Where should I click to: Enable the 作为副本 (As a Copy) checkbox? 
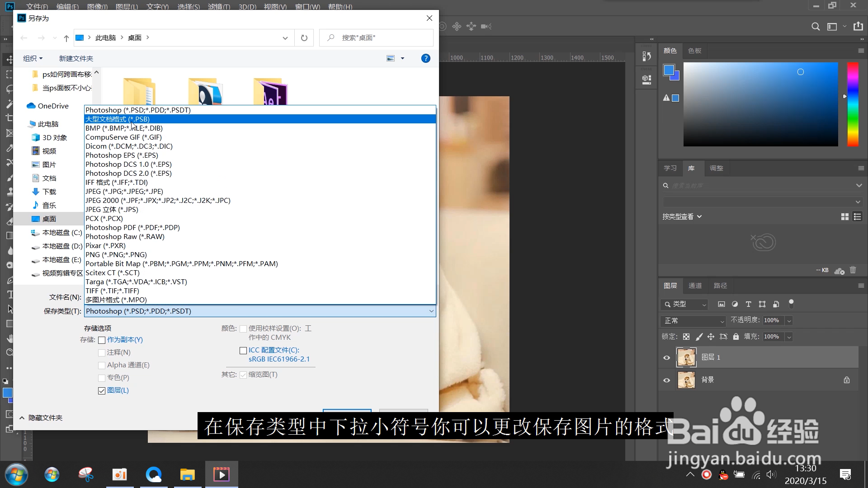[x=102, y=340]
